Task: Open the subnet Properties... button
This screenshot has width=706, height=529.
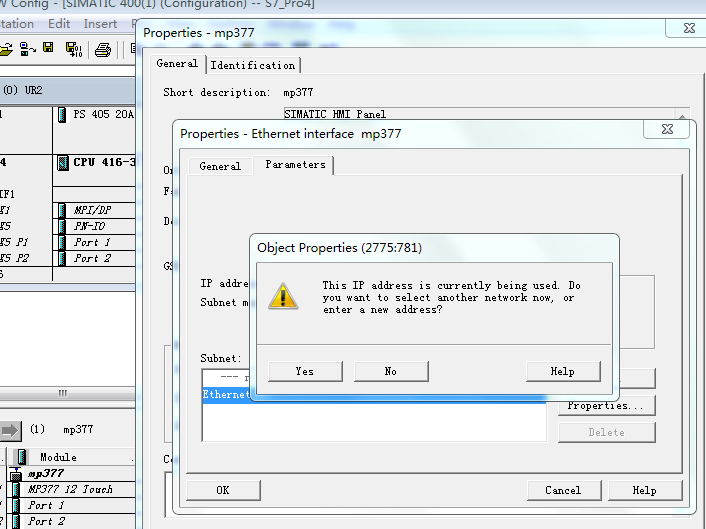Action: coord(606,406)
